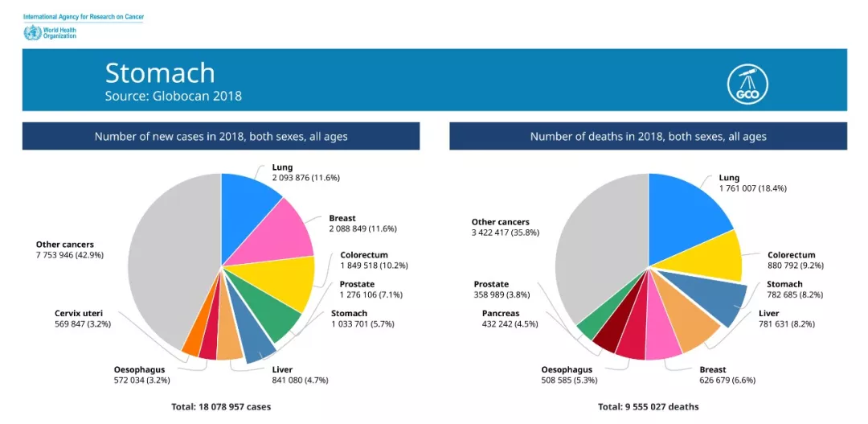The width and height of the screenshot is (868, 424).
Task: Click the gray Other cancers slice in the deaths pie
Action: point(599,249)
